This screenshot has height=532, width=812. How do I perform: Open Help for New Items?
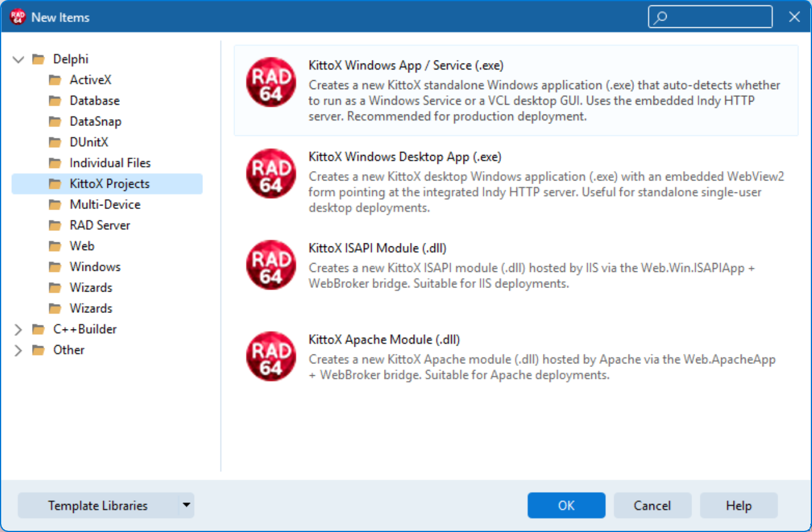click(x=738, y=505)
